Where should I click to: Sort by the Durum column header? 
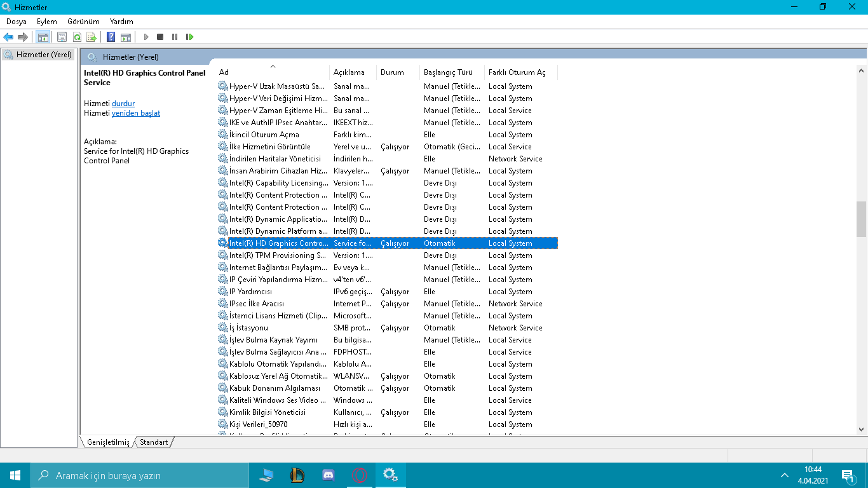click(x=398, y=72)
